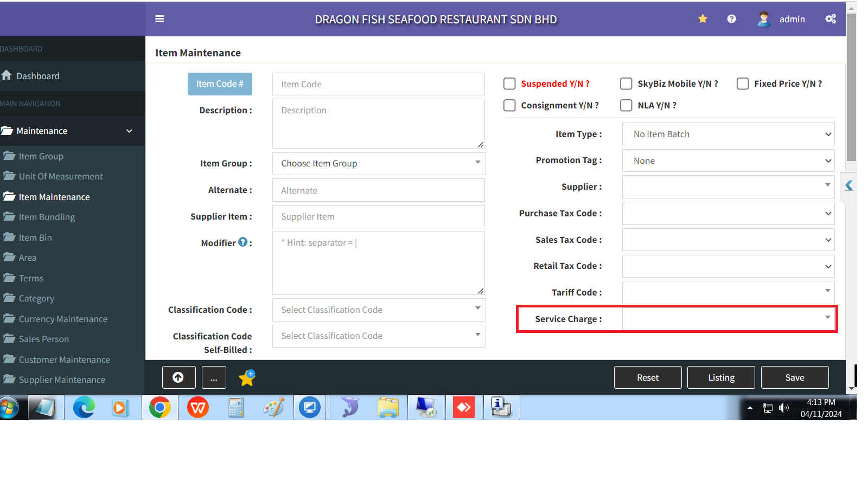Expand the side panel with blue chevron
868x488 pixels.
tap(849, 186)
